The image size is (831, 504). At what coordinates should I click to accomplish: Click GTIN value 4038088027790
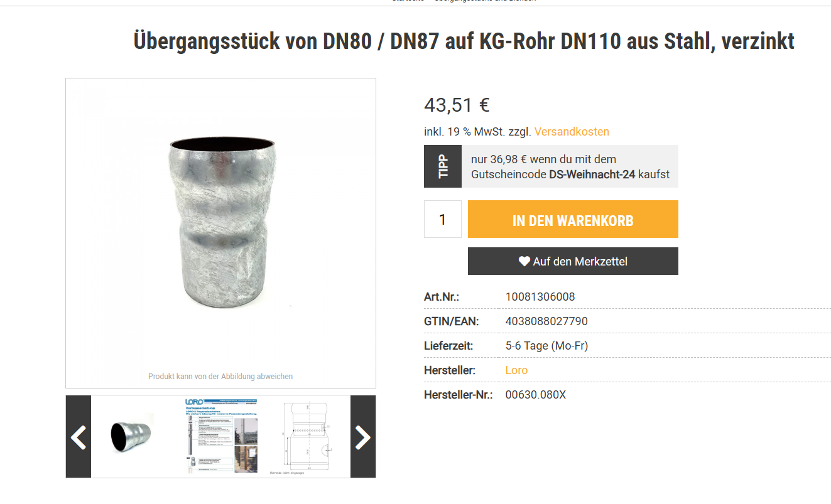546,321
